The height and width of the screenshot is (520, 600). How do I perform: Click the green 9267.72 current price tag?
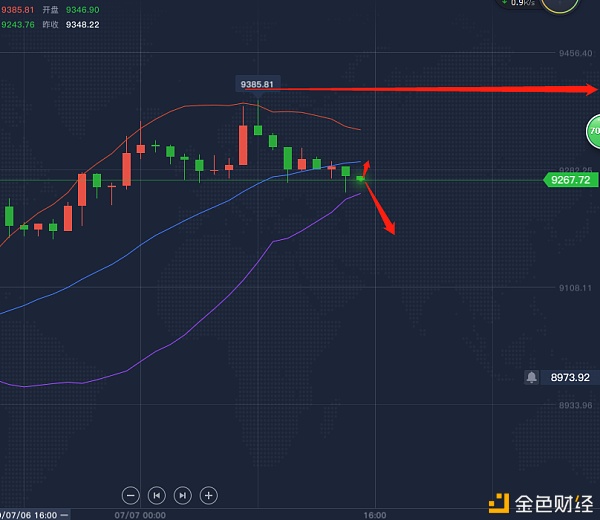tap(571, 180)
